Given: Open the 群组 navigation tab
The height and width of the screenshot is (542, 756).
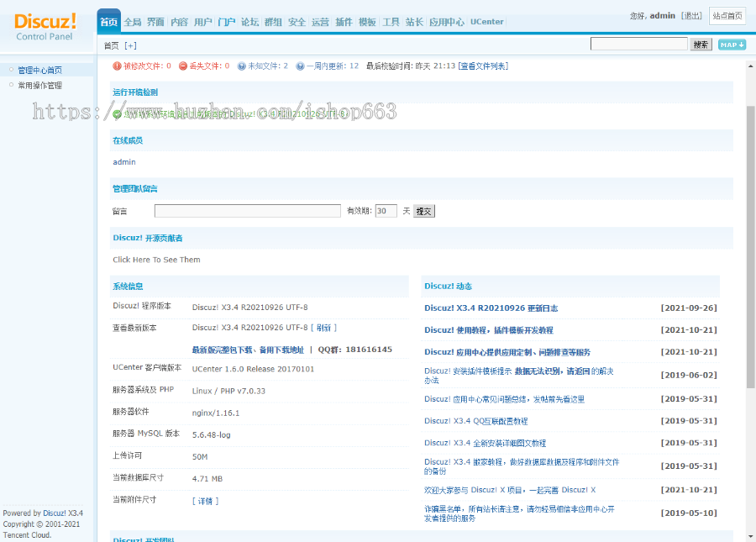Looking at the screenshot, I should point(273,22).
